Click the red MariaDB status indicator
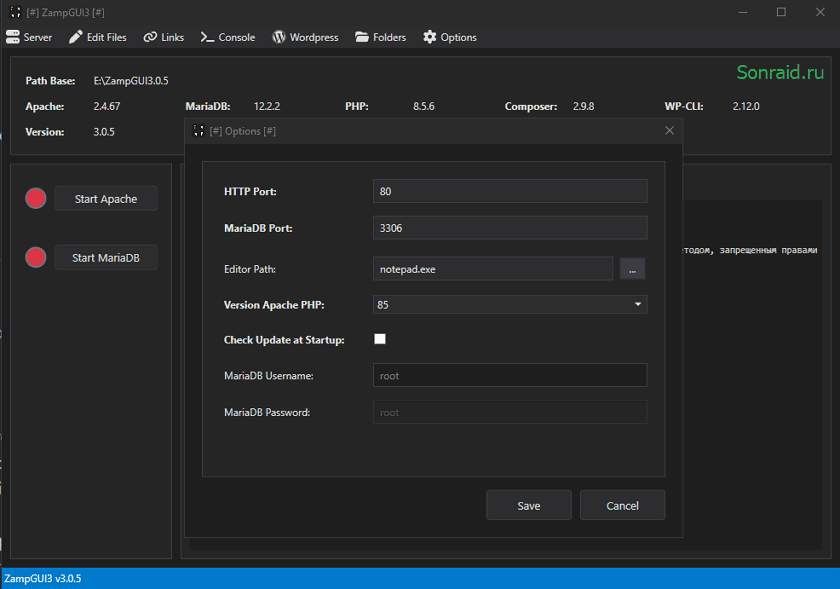The image size is (840, 589). pos(36,257)
